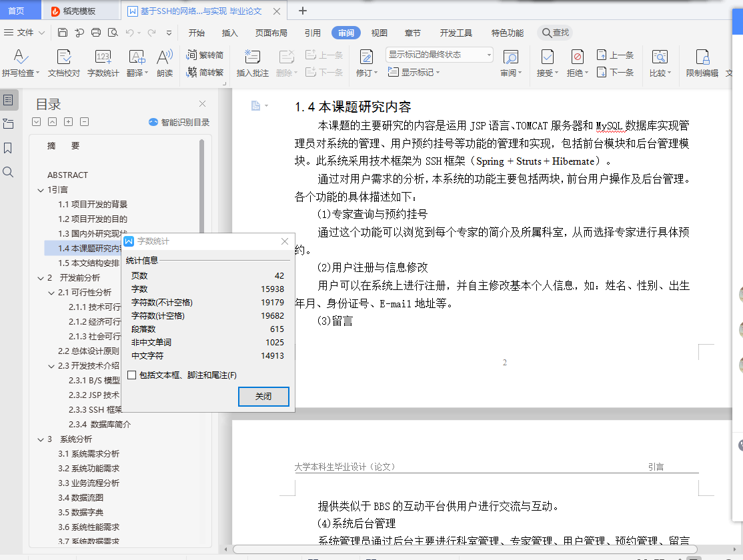The image size is (743, 560).
Task: Click the smart TOC recognition (智能识别目录)
Action: pyautogui.click(x=179, y=122)
